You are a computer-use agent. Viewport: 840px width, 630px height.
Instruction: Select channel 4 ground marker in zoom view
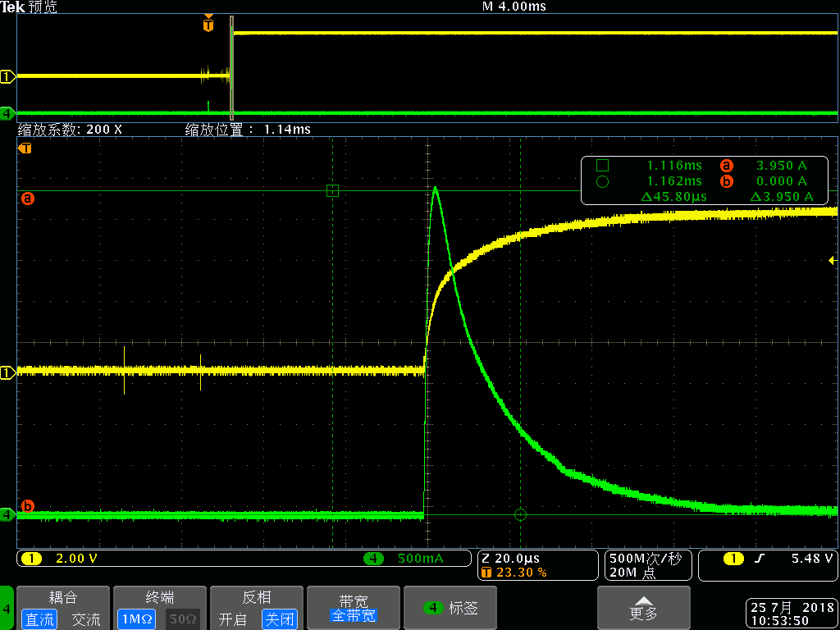coord(7,515)
